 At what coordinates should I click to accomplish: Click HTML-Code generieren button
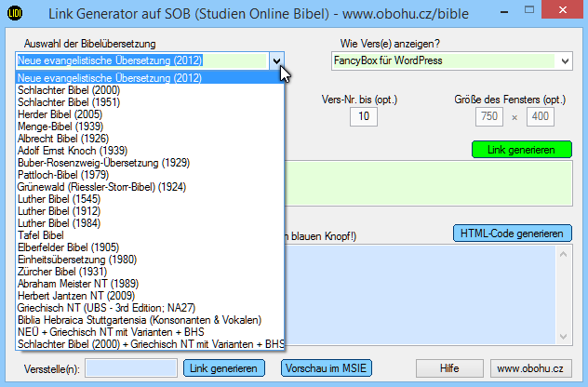coord(513,234)
